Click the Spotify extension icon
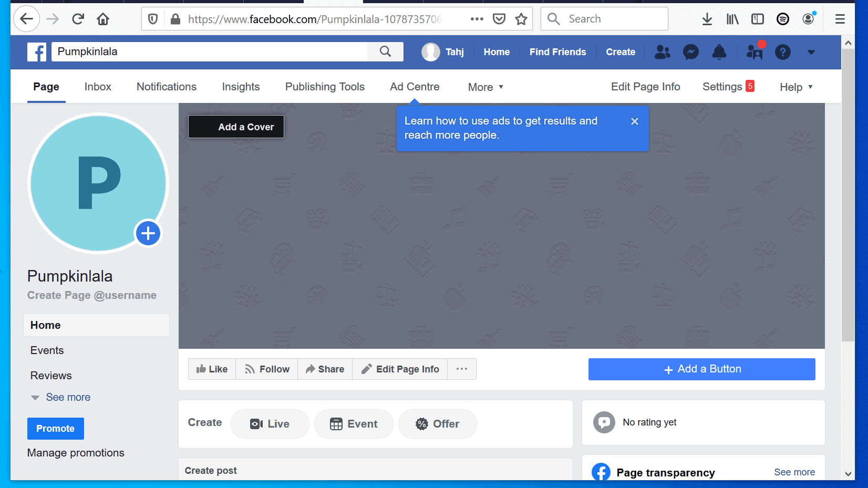The height and width of the screenshot is (488, 868). (783, 19)
